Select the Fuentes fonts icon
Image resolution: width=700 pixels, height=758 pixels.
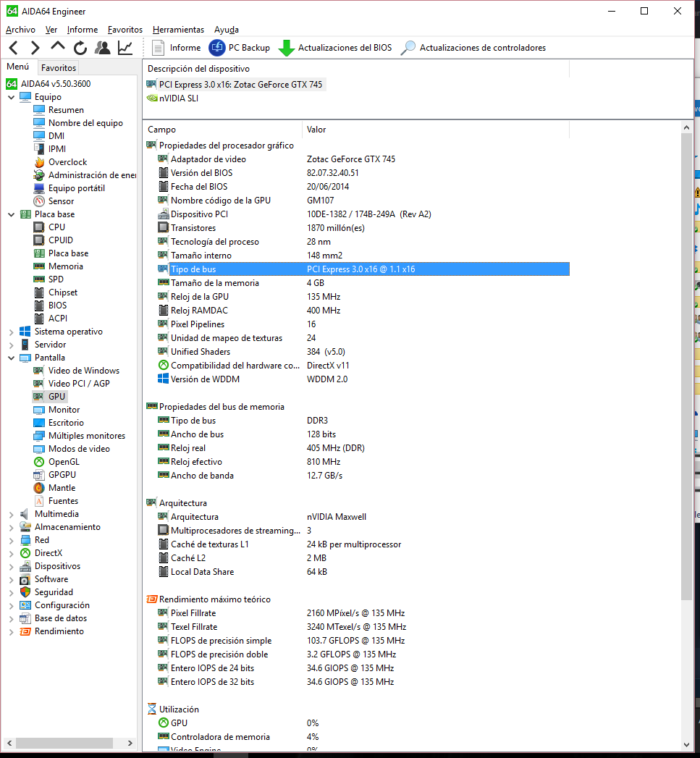point(38,501)
